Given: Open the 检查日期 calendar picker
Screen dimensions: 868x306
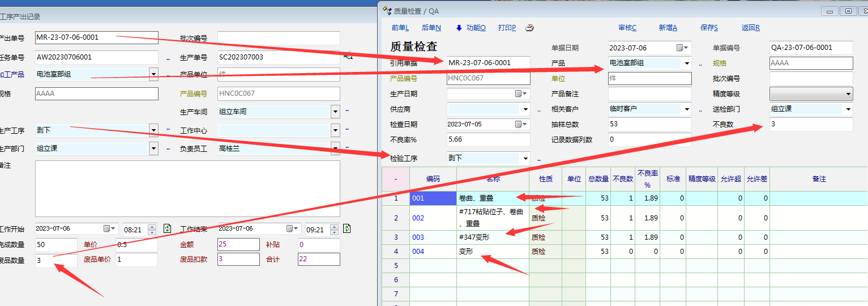Looking at the screenshot, I should pos(520,124).
